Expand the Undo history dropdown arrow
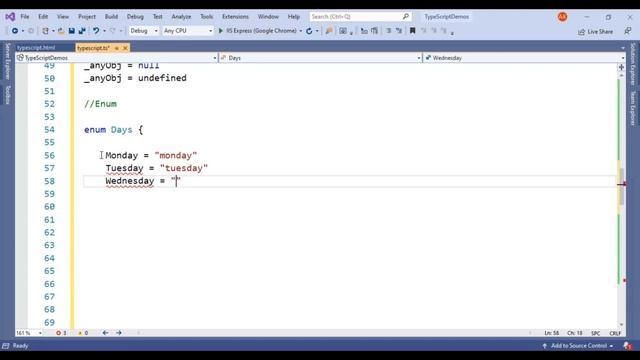Screen dimensions: 640x360 pyautogui.click(x=104, y=31)
